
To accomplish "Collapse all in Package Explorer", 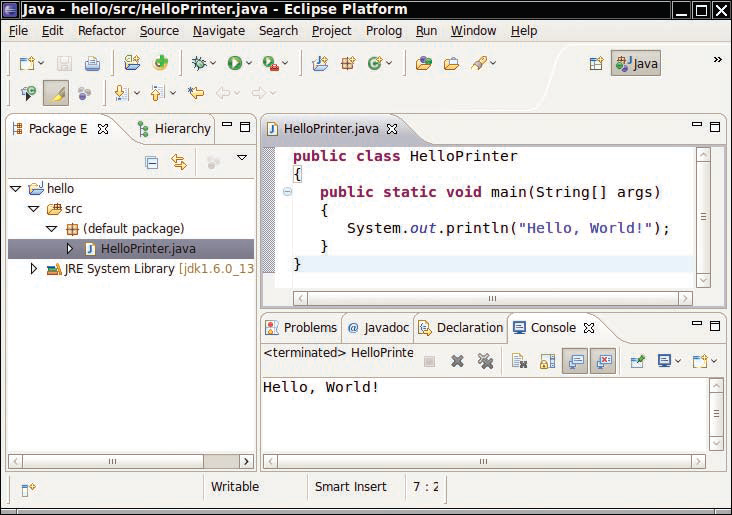I will 152,162.
